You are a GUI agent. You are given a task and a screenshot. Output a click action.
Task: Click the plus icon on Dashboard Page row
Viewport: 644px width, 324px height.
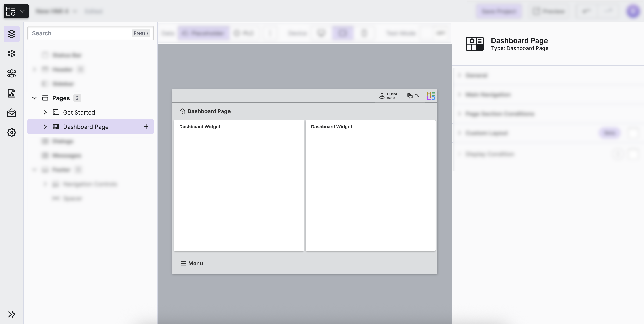point(146,127)
